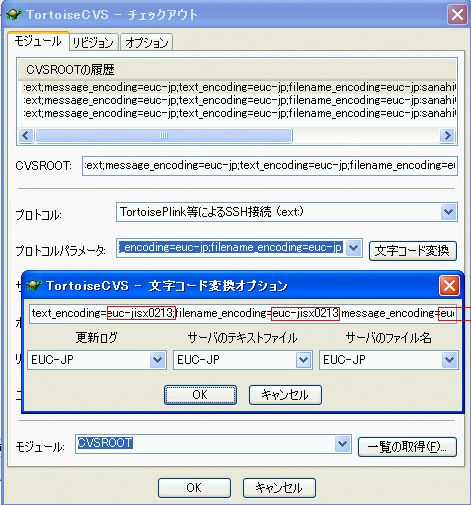Select the second CVSROOT history entry
Image resolution: width=471 pixels, height=505 pixels.
[x=239, y=100]
